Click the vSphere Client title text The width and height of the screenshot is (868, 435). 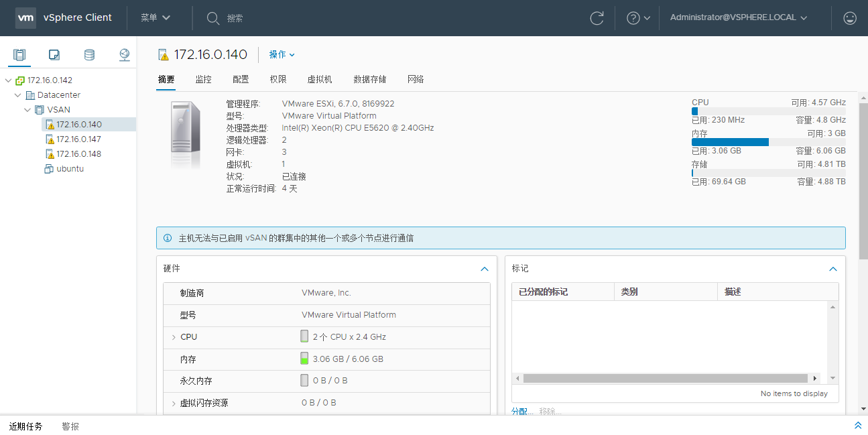click(x=78, y=18)
